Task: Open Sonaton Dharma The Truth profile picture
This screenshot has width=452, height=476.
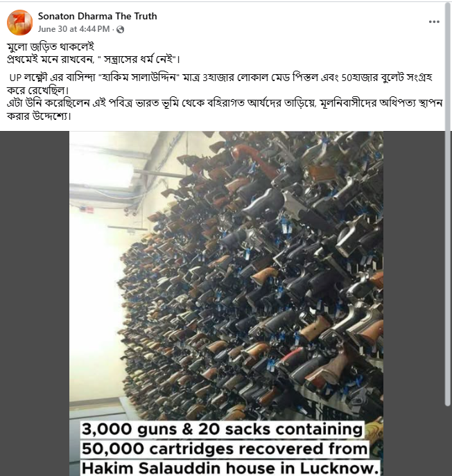Action: click(19, 22)
